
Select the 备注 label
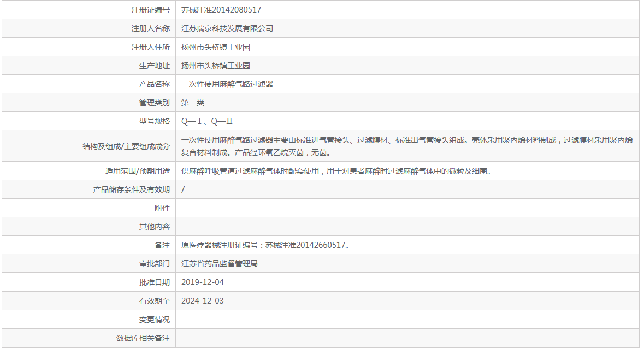162,245
